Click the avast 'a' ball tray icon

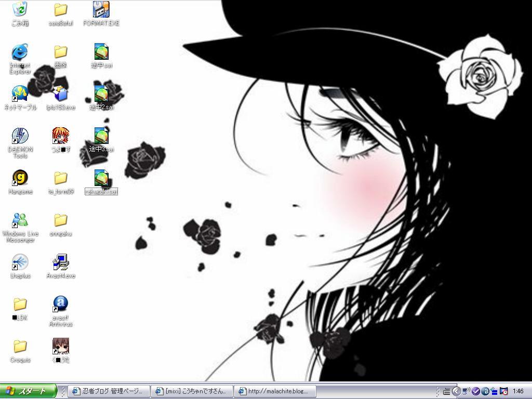tap(485, 392)
